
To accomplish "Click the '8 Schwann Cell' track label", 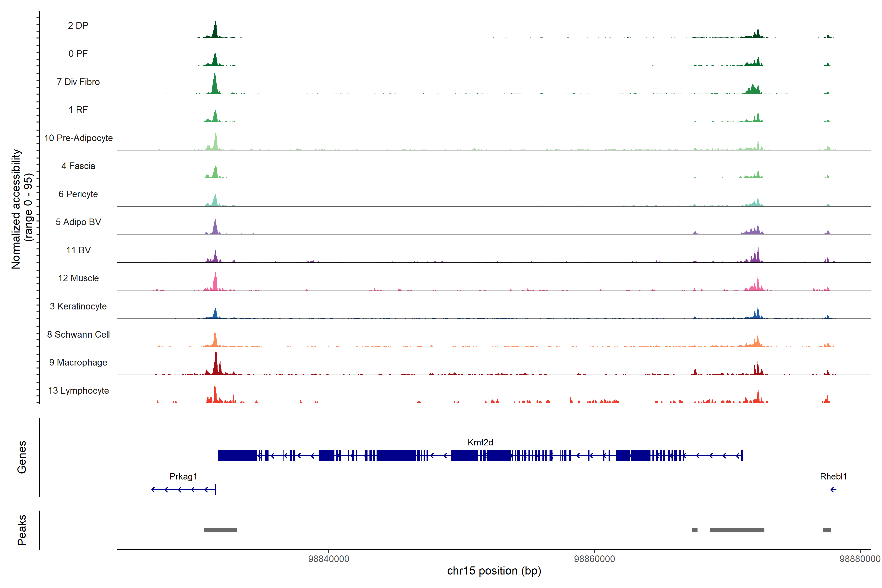I will pyautogui.click(x=78, y=334).
